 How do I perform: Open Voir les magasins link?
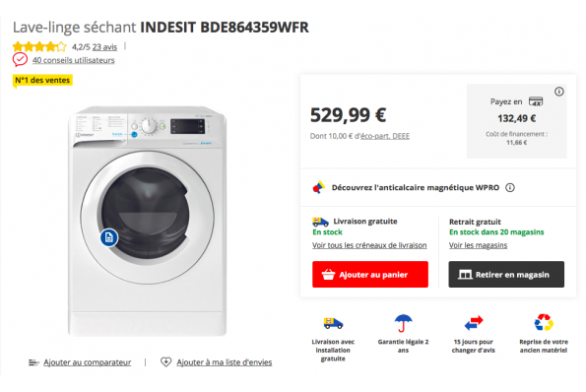point(478,245)
